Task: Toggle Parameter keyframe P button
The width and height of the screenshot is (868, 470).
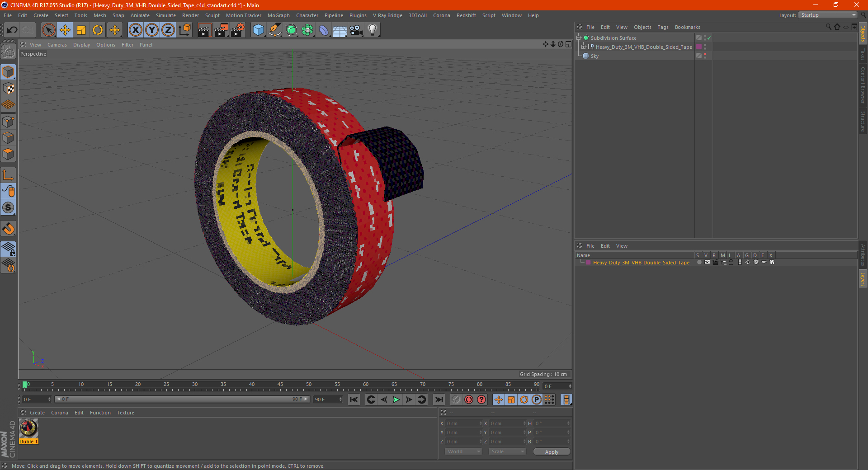Action: [537, 399]
